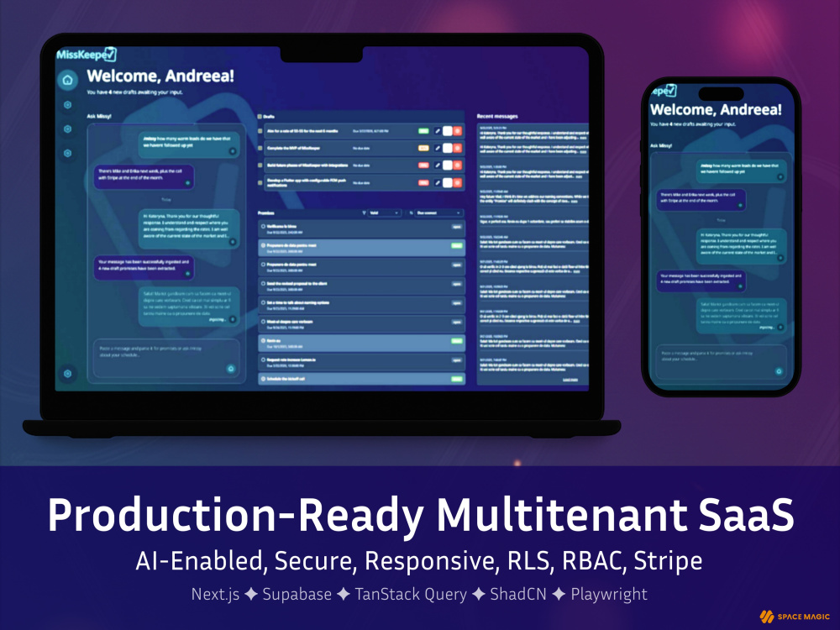
Task: Click yellow badge on "Complete the MVP" draft
Action: point(423,148)
